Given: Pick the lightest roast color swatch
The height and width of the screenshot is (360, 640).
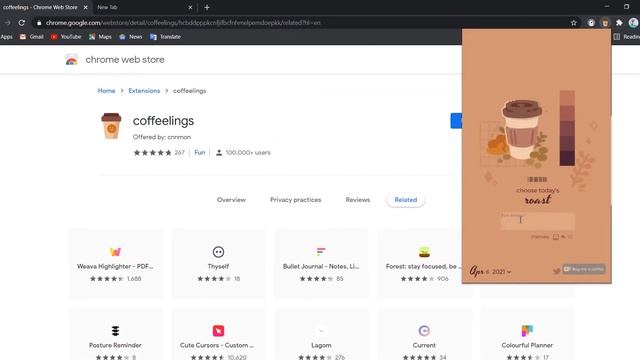Looking at the screenshot, I should click(567, 98).
